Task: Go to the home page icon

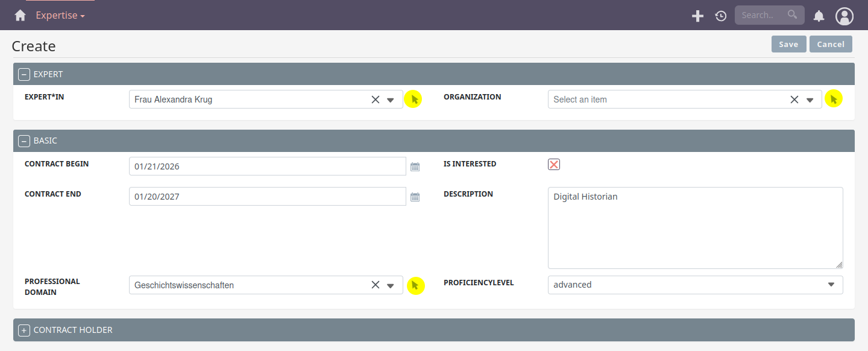Action: 20,16
